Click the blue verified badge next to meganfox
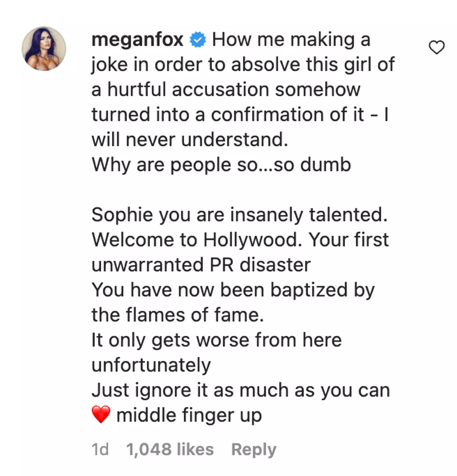 [x=198, y=40]
